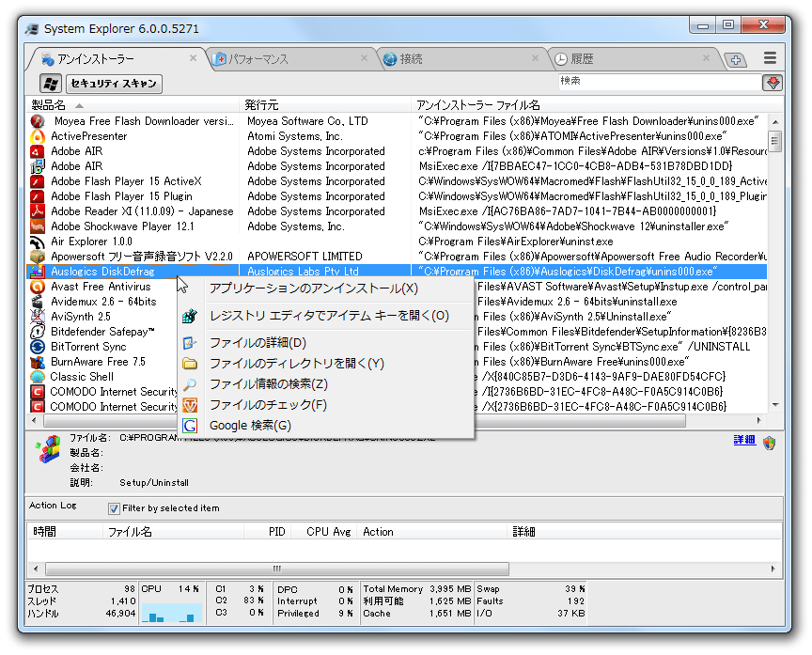812x655 pixels.
Task: Click the magnifier icon in context menu
Action: 190,384
